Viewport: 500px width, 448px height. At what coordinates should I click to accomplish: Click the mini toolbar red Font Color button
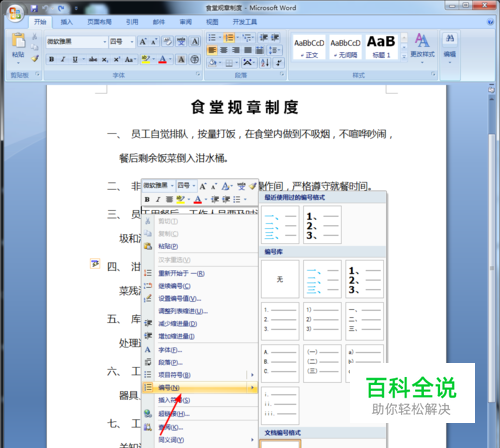(198, 199)
